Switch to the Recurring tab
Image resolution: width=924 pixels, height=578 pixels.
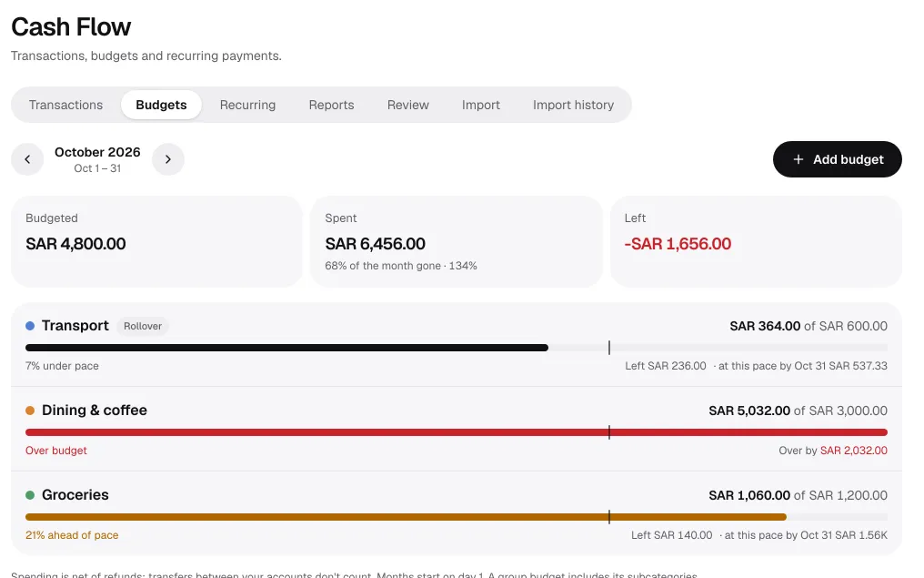pos(247,105)
